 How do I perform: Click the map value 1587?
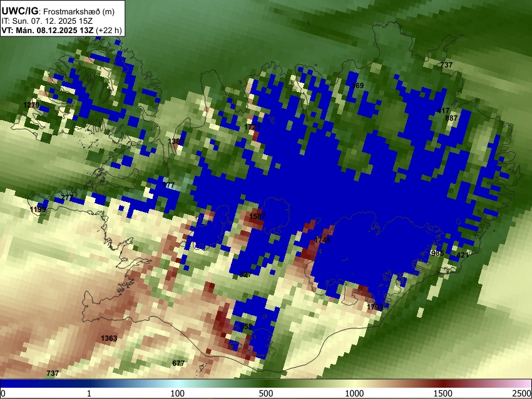pos(257,216)
